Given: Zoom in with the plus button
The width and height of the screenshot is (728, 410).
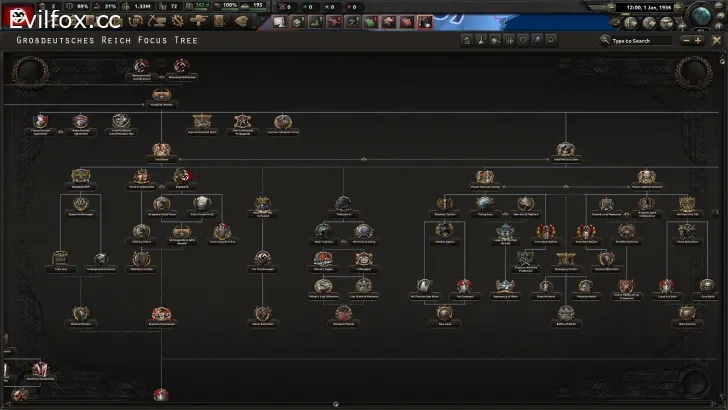Looking at the screenshot, I should click(697, 40).
